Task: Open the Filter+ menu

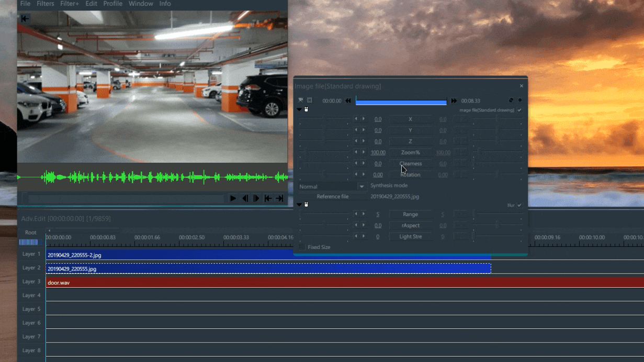Action: 70,4
